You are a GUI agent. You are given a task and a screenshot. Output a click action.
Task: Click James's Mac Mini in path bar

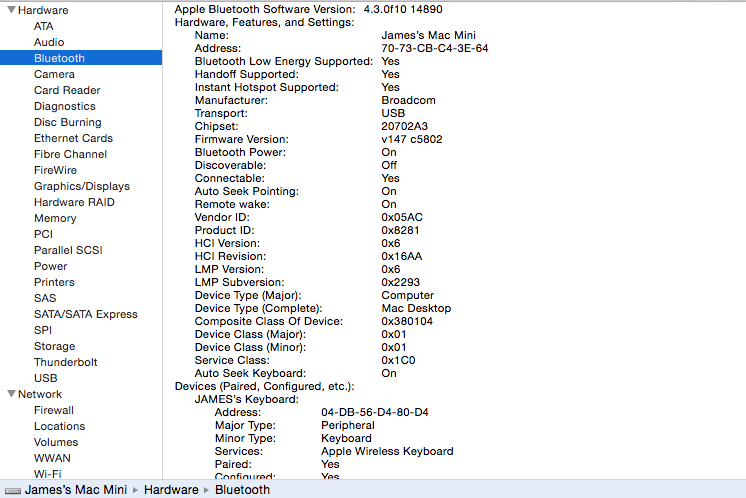(x=76, y=490)
